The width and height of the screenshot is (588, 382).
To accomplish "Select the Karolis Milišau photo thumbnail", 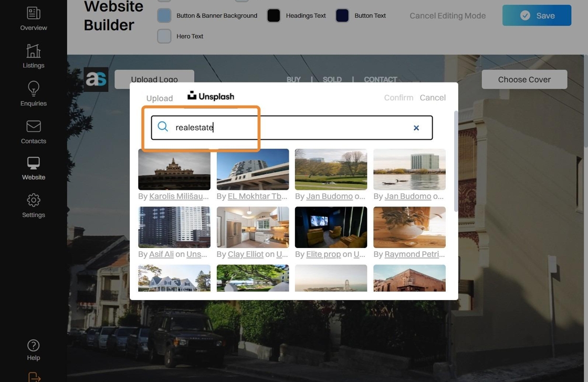I will (174, 169).
